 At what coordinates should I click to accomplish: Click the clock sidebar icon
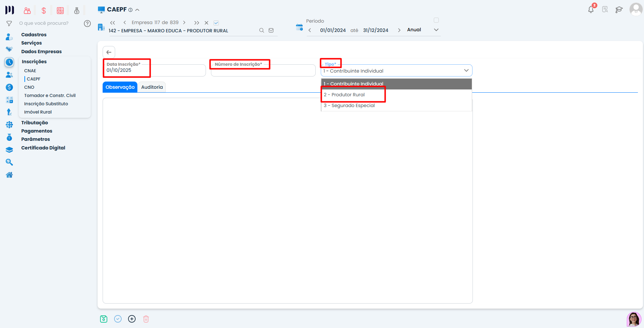9,62
